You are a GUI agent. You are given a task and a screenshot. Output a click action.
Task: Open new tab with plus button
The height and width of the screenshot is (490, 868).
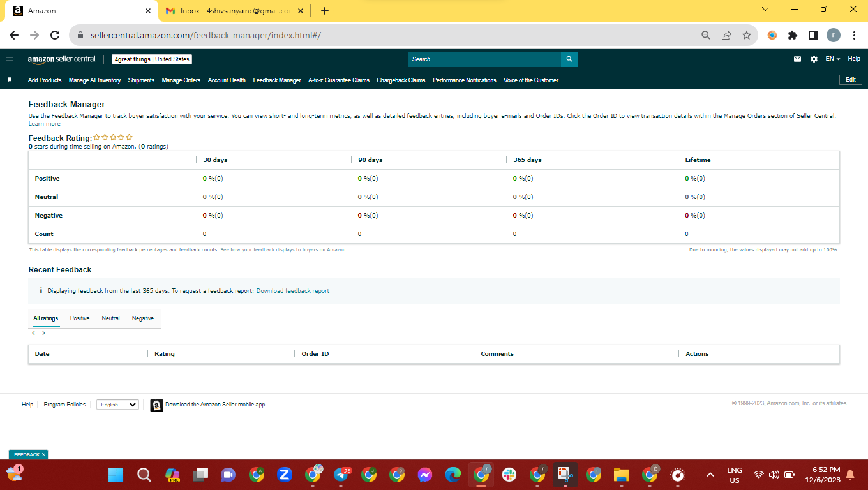[x=325, y=11]
